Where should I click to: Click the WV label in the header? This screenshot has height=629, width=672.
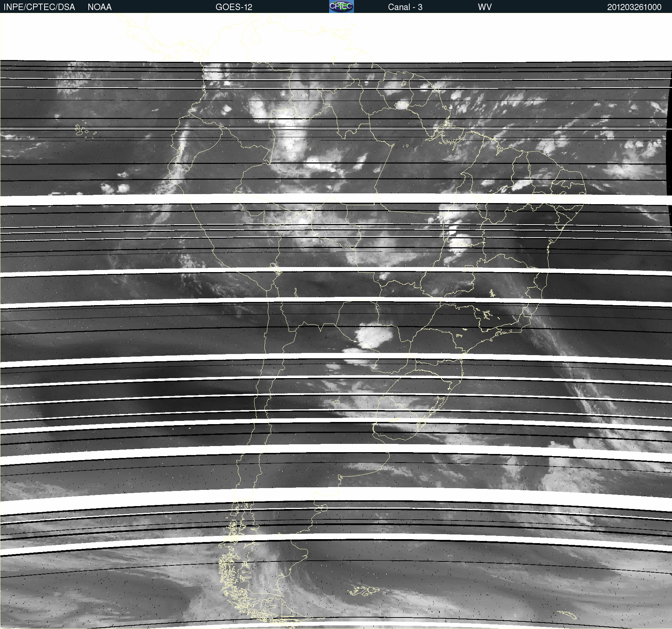click(x=485, y=7)
